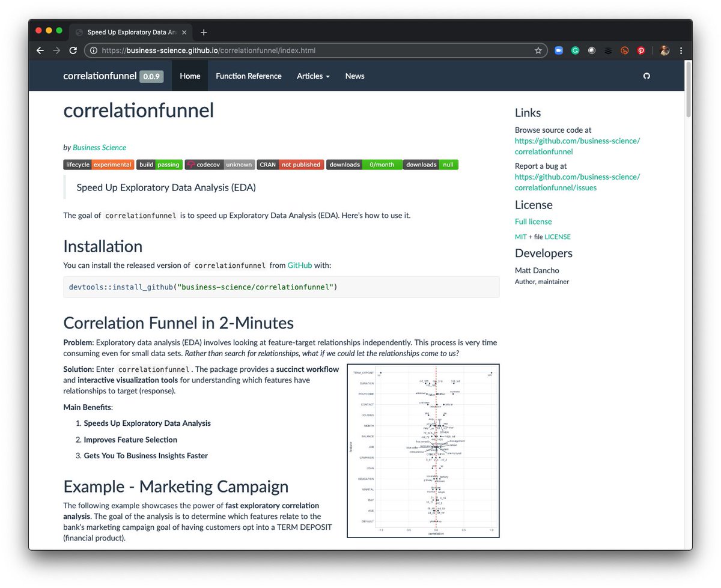Open the GitHub issues bug report link
The width and height of the screenshot is (721, 588).
pyautogui.click(x=577, y=182)
